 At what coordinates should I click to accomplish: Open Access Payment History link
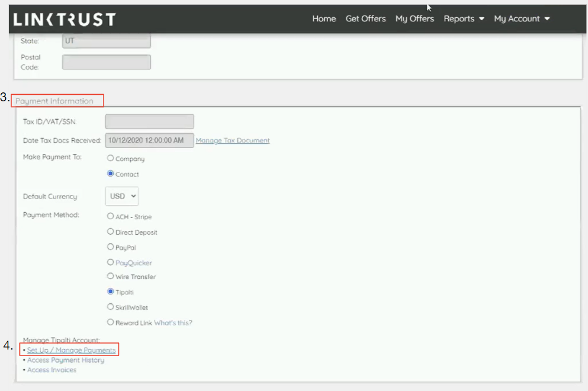coord(65,360)
